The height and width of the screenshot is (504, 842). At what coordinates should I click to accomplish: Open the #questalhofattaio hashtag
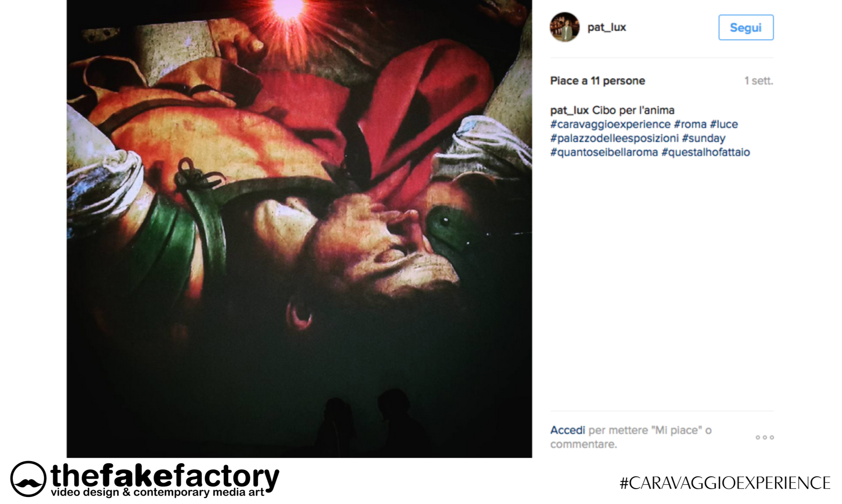[706, 153]
